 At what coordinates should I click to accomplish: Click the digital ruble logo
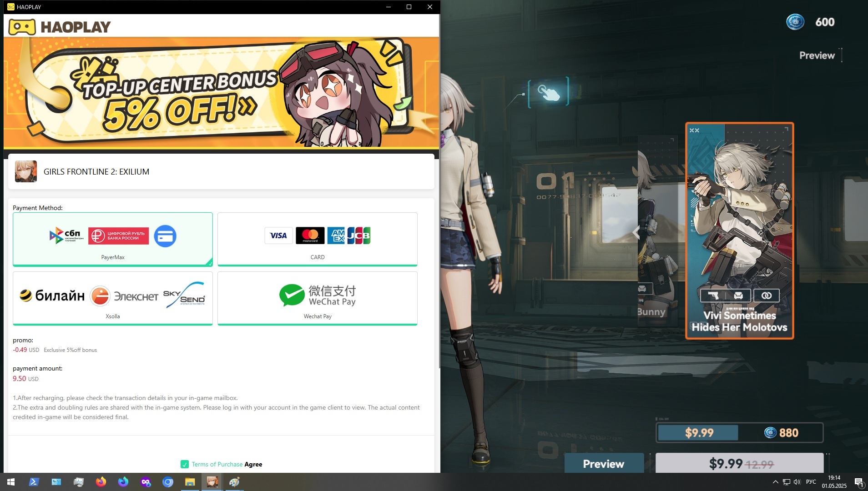[x=118, y=236]
